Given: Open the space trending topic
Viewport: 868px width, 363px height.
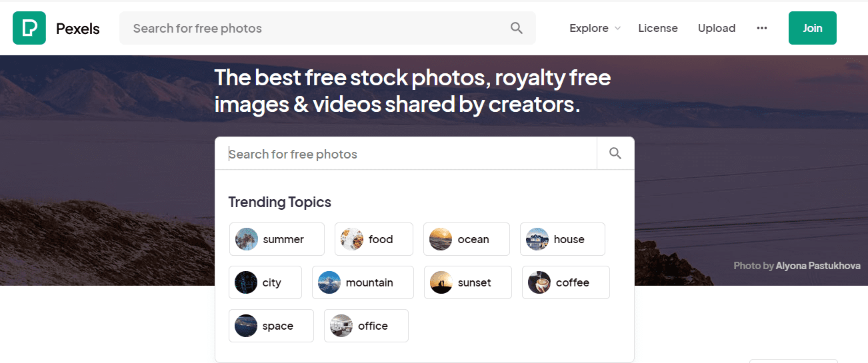Looking at the screenshot, I should [x=271, y=326].
